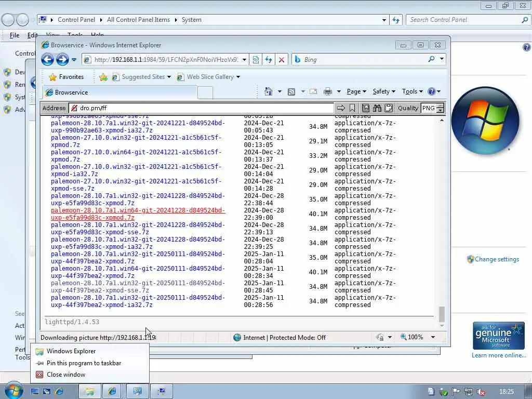The image size is (532, 399).
Task: Open Web Slice Gallery dropdown
Action: (208, 77)
